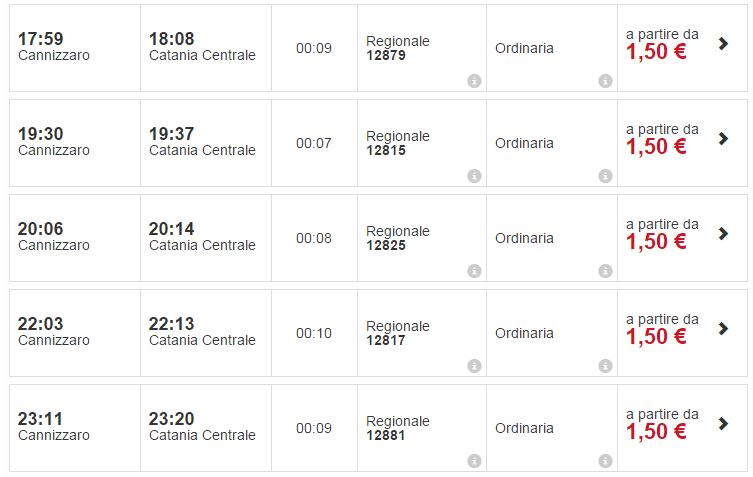Click info icon beside Regionale 12815
The image size is (753, 477).
pos(474,176)
